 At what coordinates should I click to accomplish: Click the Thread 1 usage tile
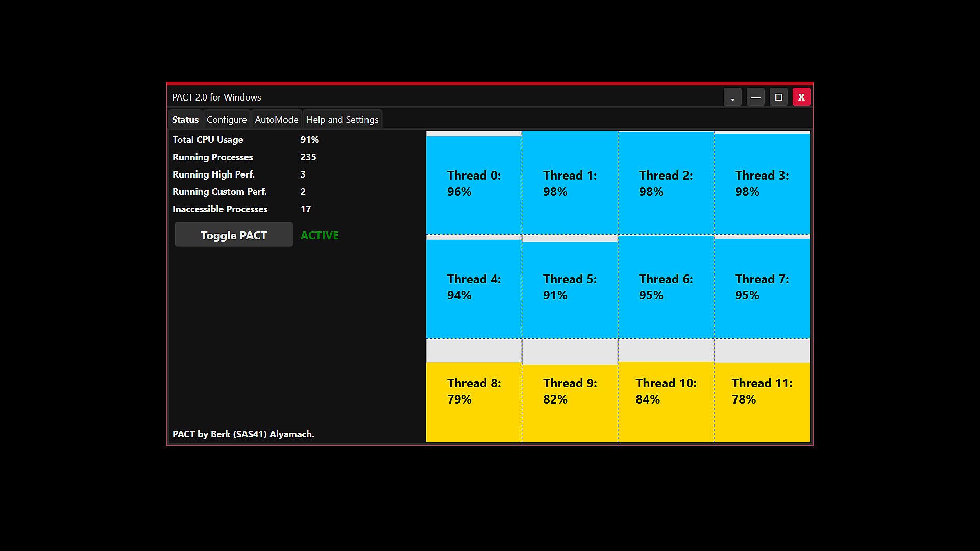click(570, 184)
